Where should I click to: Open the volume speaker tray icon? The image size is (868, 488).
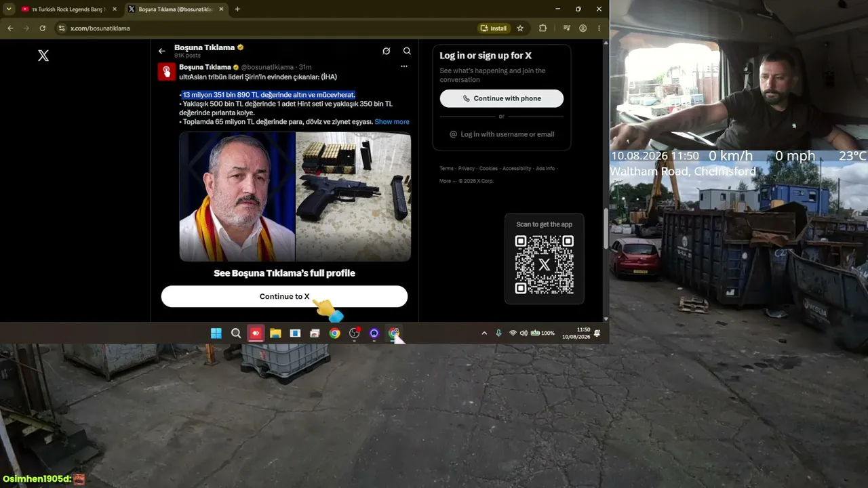524,333
